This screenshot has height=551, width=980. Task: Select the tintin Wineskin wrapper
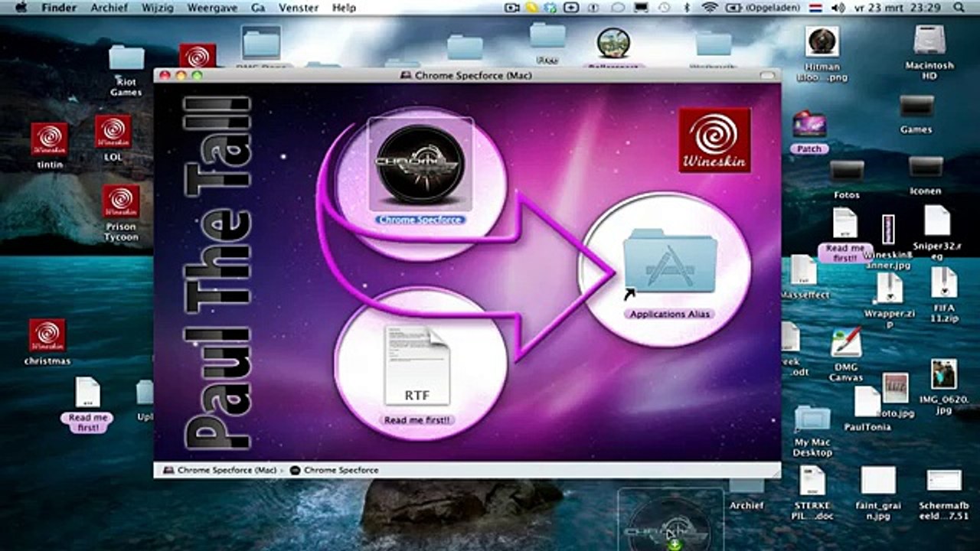coord(50,139)
